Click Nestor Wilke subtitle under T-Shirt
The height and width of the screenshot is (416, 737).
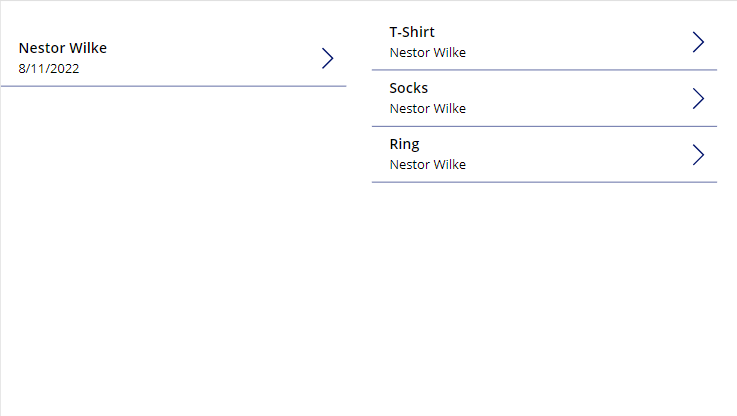tap(428, 53)
